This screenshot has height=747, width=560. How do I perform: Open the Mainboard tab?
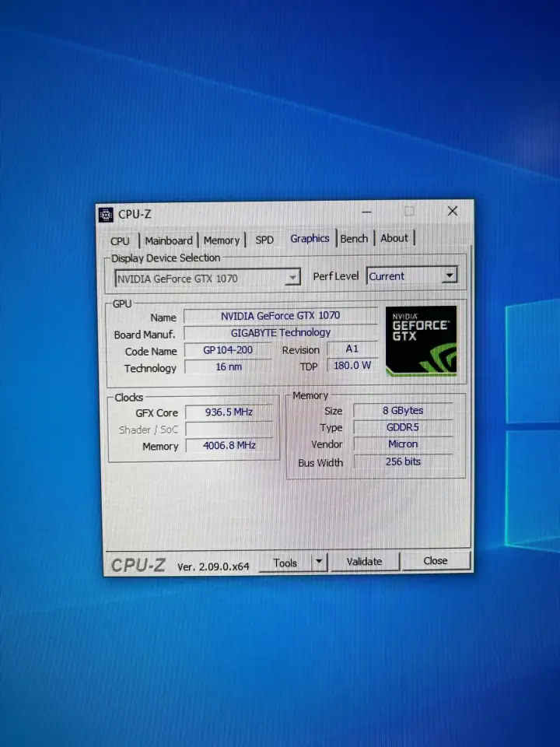[169, 240]
